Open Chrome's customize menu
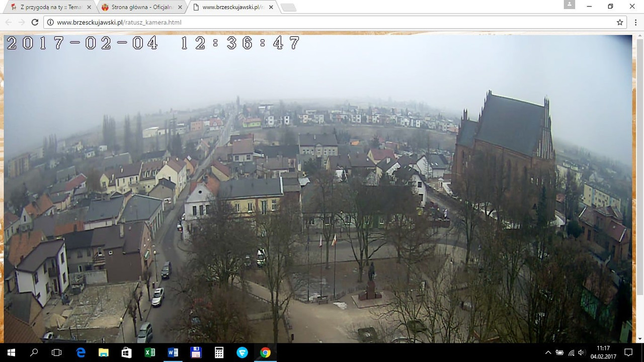 point(635,22)
